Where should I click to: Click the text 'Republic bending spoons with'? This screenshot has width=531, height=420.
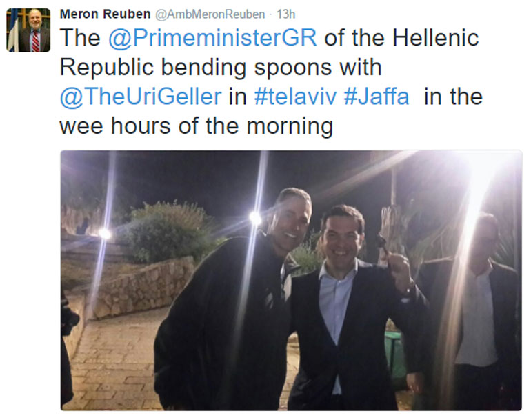coord(221,68)
